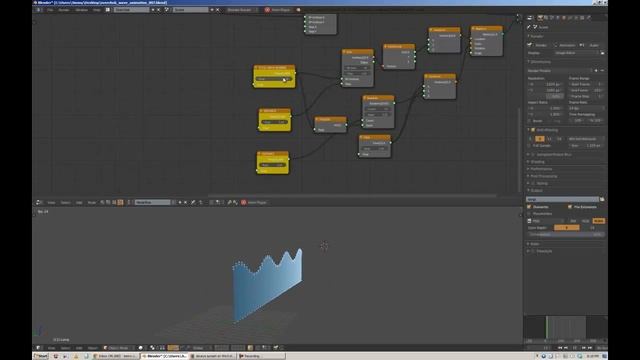
Task: Open the Render Presets dropdown
Action: click(560, 71)
